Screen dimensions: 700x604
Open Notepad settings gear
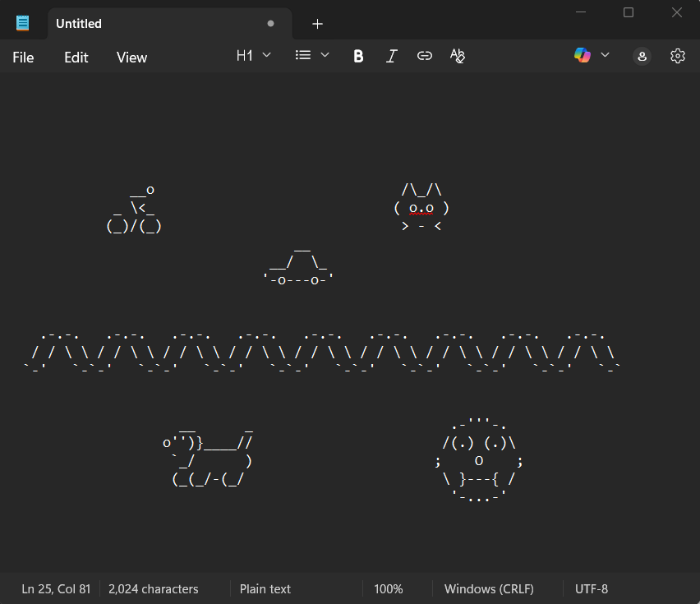pyautogui.click(x=678, y=56)
